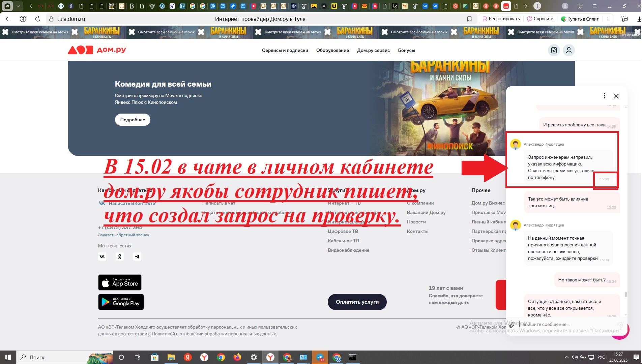Open the Вакансии Дом.ру footer link
The image size is (642, 364).
click(x=426, y=212)
